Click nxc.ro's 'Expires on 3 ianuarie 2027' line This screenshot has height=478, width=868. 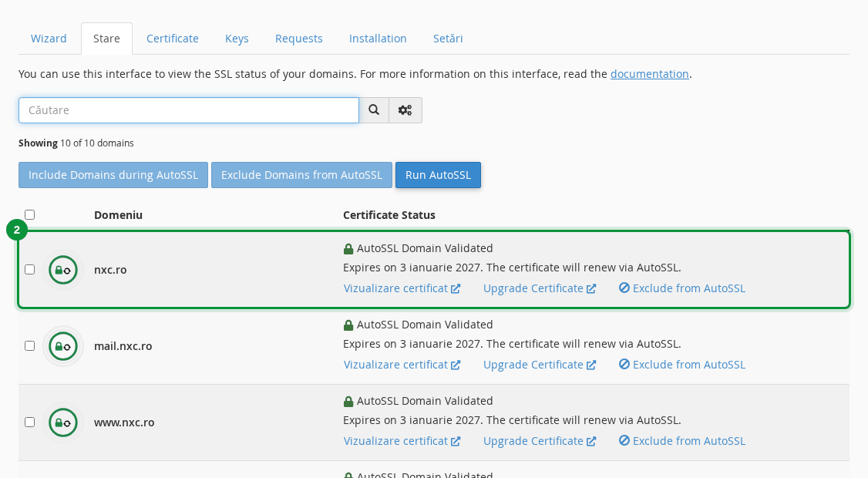tap(512, 268)
